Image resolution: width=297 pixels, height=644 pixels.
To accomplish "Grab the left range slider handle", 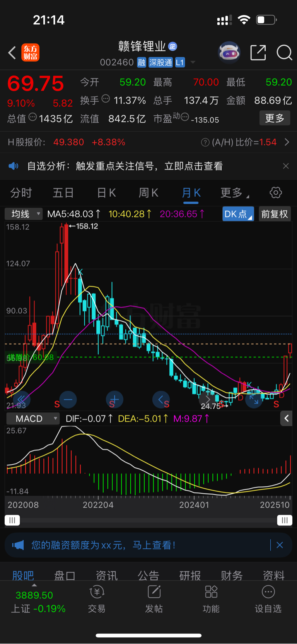I will coord(12,520).
